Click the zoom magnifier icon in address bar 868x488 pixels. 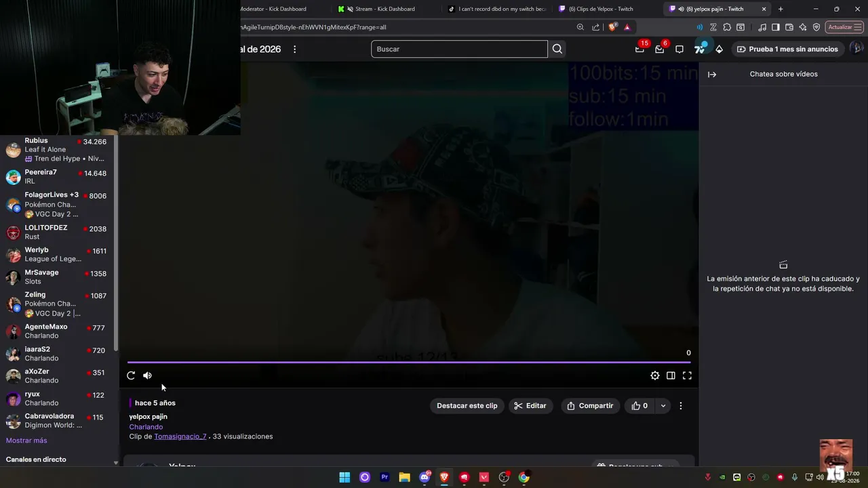(x=580, y=27)
